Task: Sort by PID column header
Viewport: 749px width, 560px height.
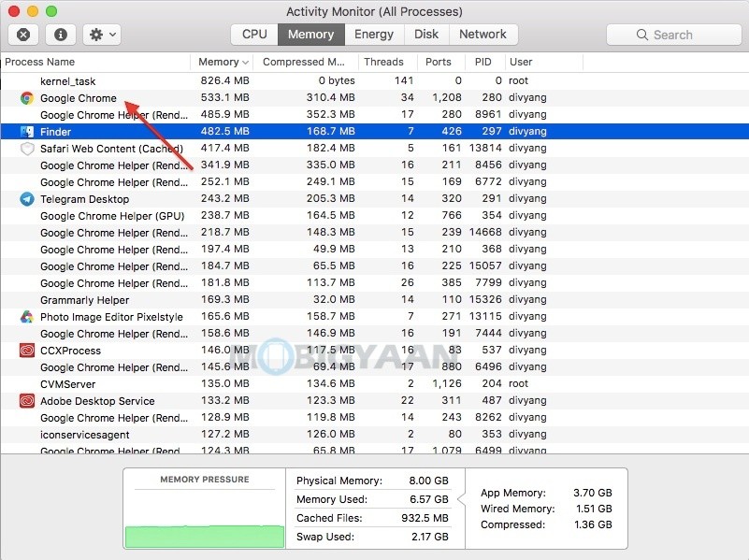Action: point(484,62)
